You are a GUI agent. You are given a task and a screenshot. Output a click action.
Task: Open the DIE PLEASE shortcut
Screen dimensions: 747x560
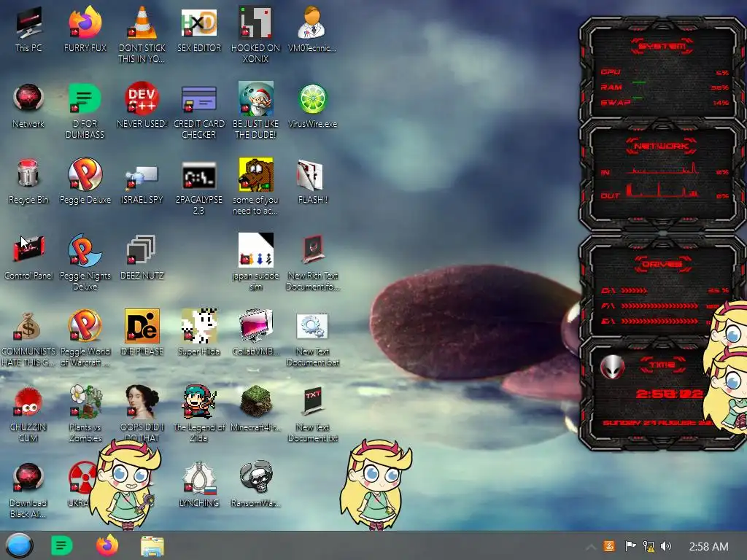(142, 332)
